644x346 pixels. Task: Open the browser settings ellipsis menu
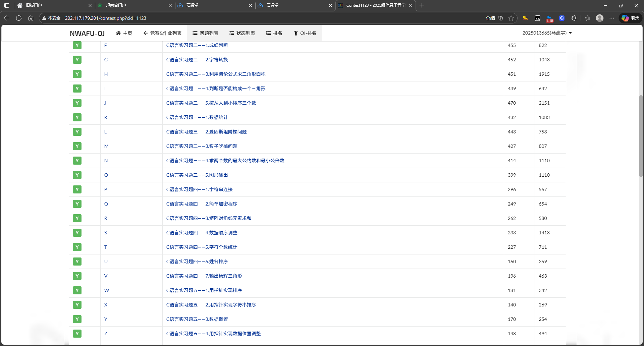(612, 18)
